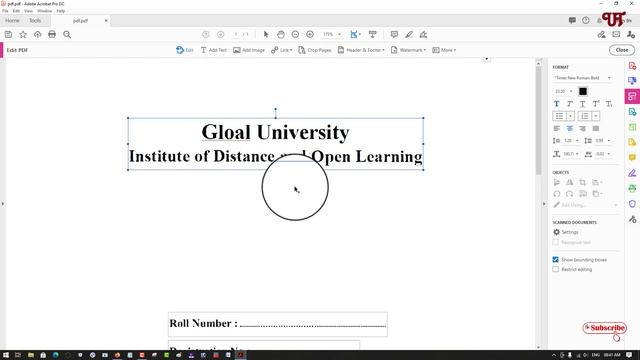640x360 pixels.
Task: Toggle bold text formatting
Action: point(557,104)
